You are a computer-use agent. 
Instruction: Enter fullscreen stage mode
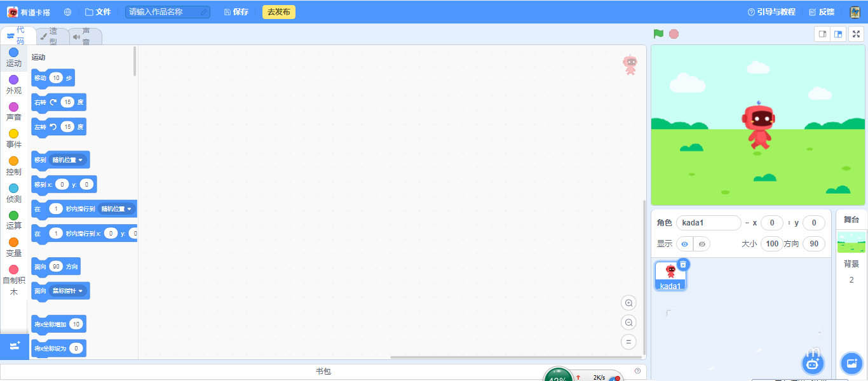click(x=856, y=34)
